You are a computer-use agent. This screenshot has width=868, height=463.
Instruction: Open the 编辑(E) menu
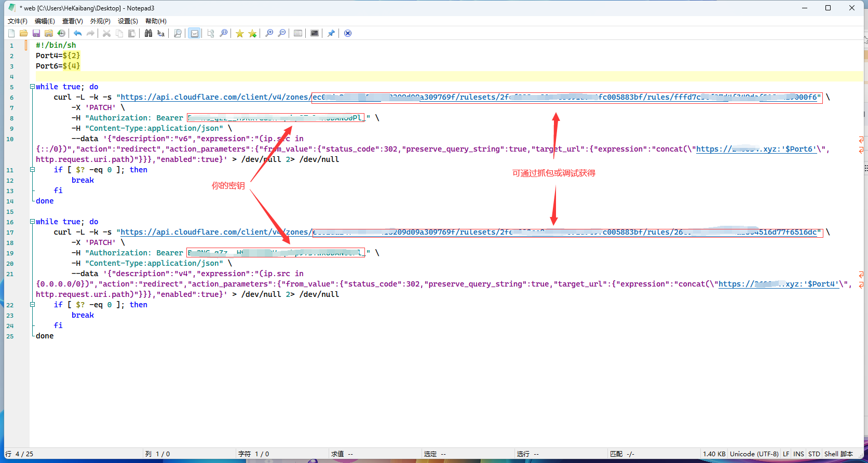pos(45,21)
